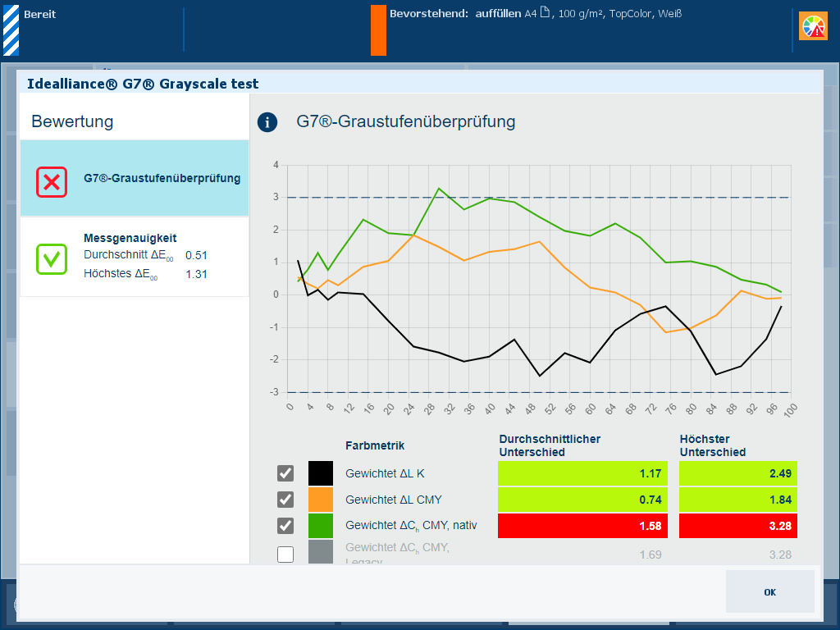
Task: Click the black ΔL K color swatch
Action: click(321, 473)
